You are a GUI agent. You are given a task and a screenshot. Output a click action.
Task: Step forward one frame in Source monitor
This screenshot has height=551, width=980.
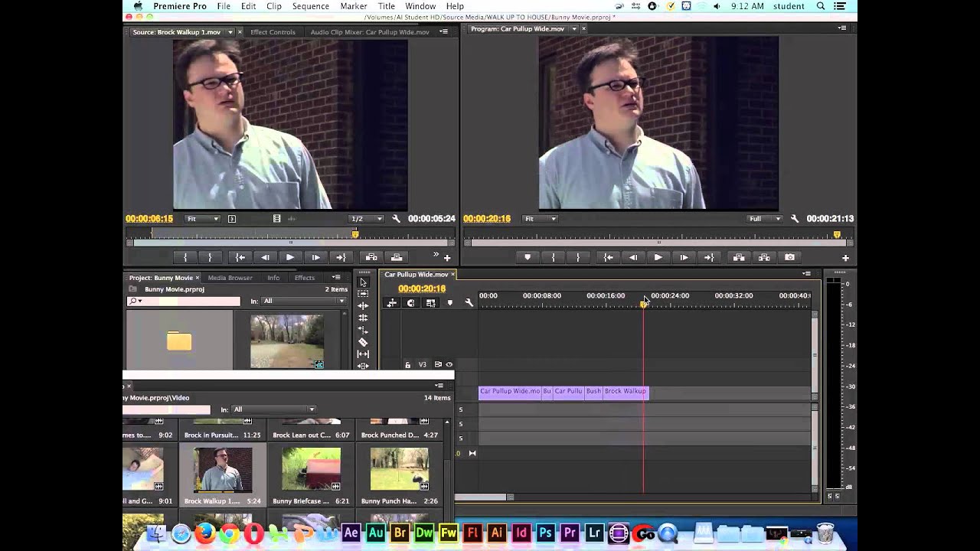[315, 258]
